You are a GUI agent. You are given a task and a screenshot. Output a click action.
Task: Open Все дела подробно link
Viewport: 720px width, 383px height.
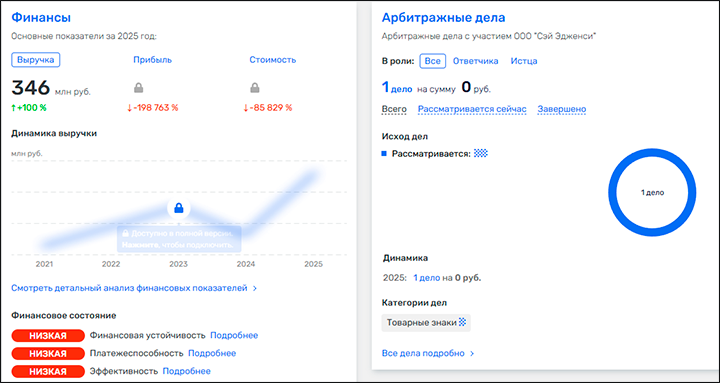423,353
